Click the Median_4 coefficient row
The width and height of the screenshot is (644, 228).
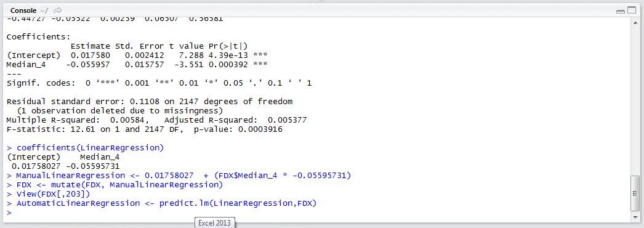(x=137, y=65)
